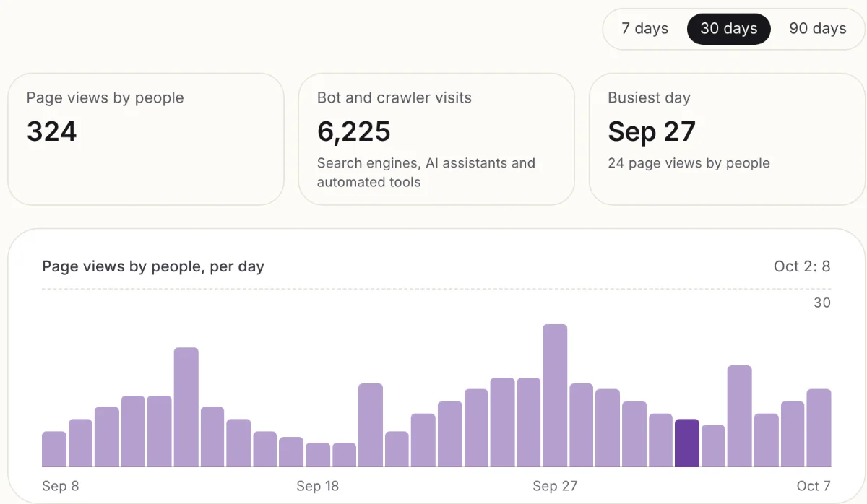Click "24 page views by people" text

[689, 163]
